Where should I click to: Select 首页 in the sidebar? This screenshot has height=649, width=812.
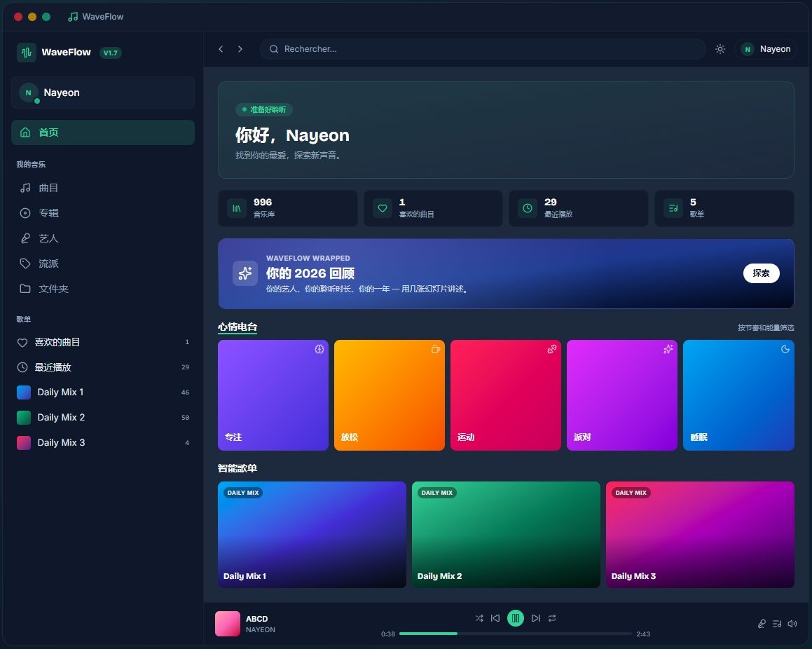coord(103,132)
